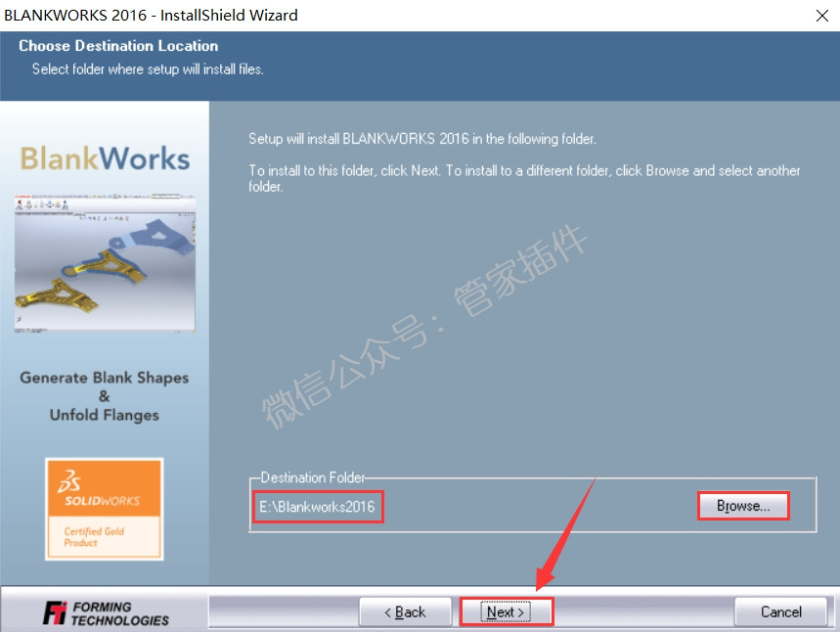Image resolution: width=840 pixels, height=632 pixels.
Task: Select the destination path E:\Blankworks2016
Action: (x=317, y=507)
